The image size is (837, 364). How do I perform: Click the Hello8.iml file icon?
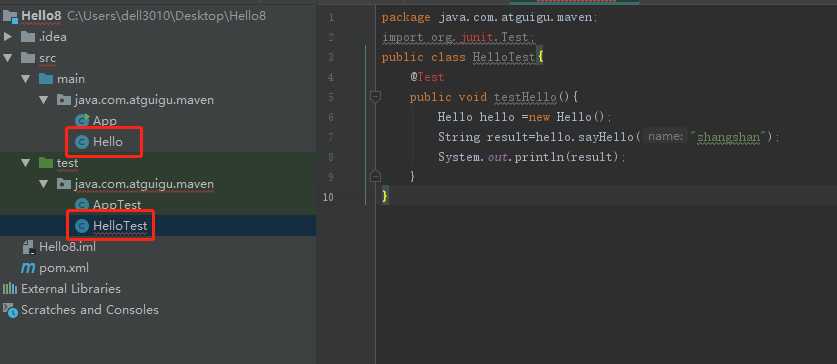28,247
